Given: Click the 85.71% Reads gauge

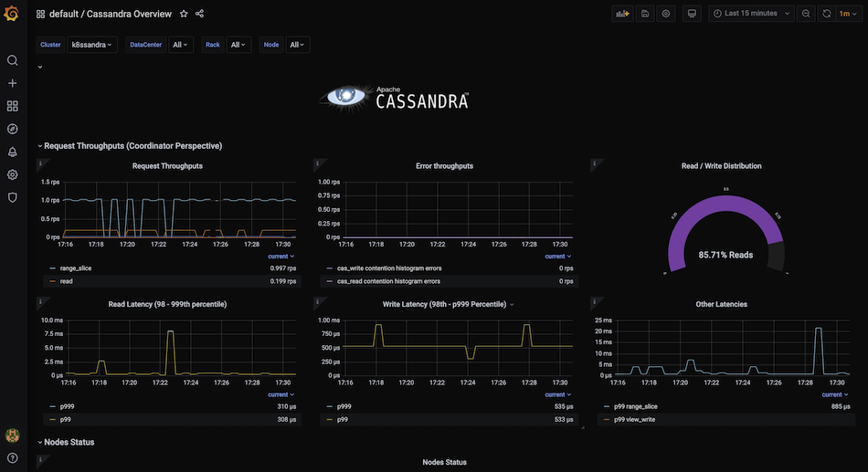Looking at the screenshot, I should coord(725,236).
